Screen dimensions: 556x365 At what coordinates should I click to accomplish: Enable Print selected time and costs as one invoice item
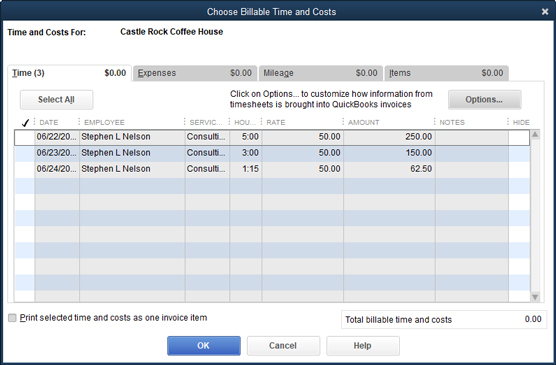click(12, 318)
